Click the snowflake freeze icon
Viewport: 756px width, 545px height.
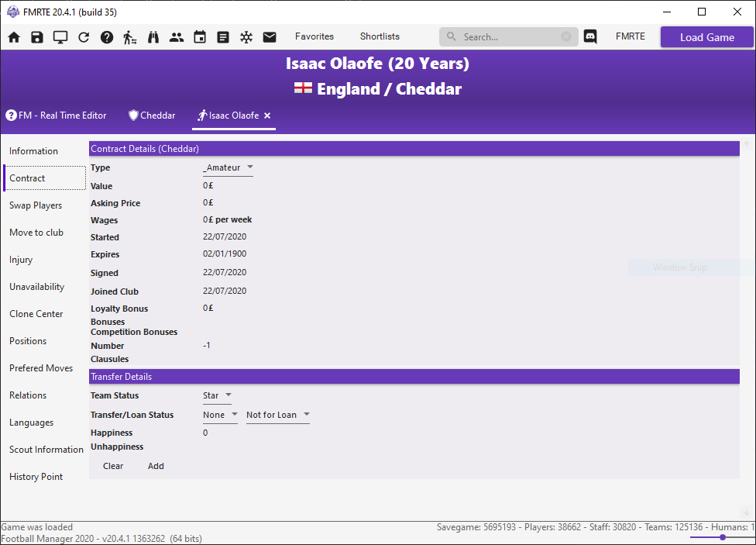[246, 37]
